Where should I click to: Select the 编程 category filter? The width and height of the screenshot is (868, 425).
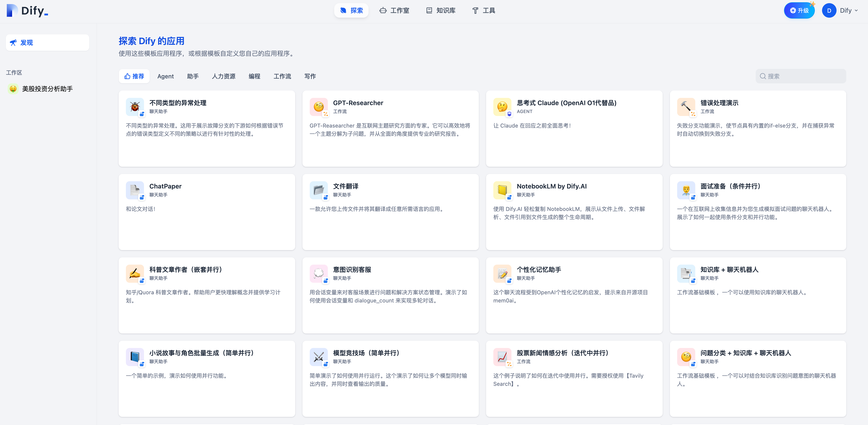click(254, 76)
